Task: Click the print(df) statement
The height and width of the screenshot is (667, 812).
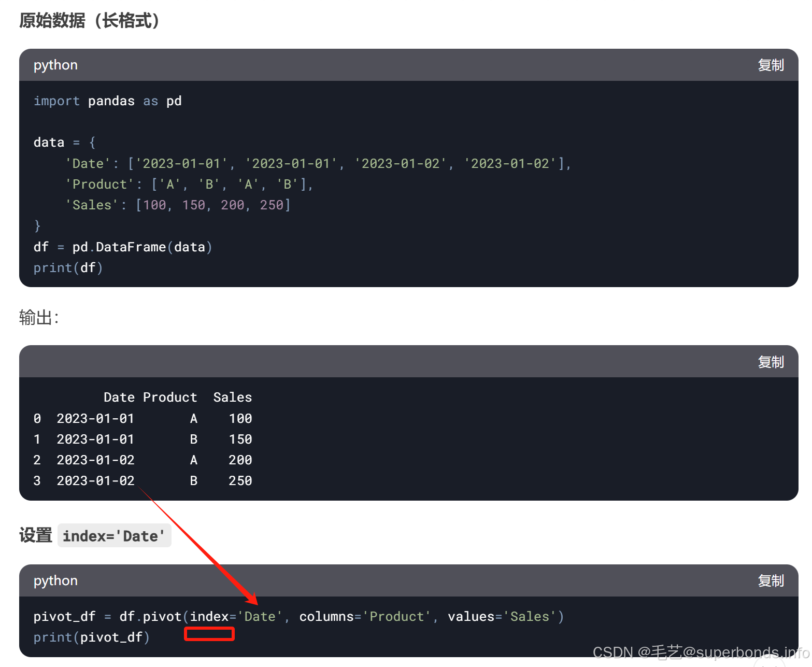Action: tap(67, 267)
